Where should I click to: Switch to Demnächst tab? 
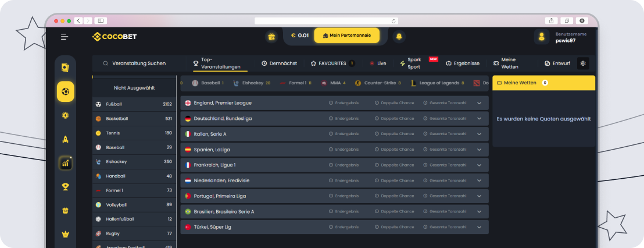tap(279, 63)
